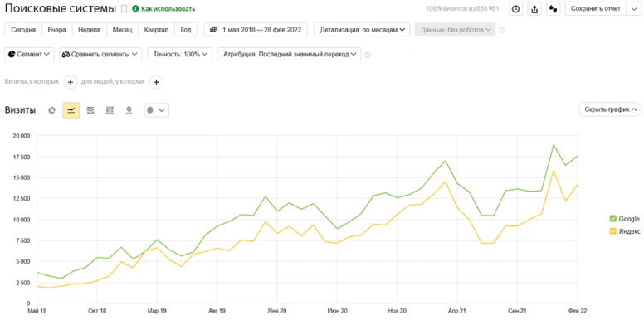Toggle the Google series checkbox
The image size is (644, 320).
coord(612,219)
